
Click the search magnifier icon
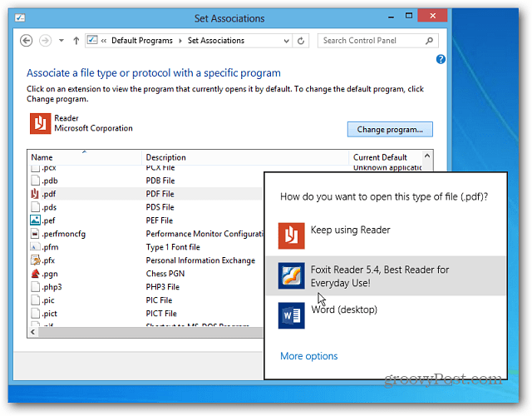point(429,41)
